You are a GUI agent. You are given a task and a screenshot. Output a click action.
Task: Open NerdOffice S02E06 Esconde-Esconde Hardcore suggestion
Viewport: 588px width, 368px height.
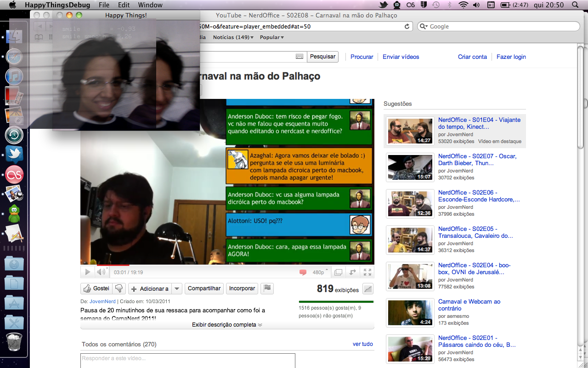(x=479, y=196)
